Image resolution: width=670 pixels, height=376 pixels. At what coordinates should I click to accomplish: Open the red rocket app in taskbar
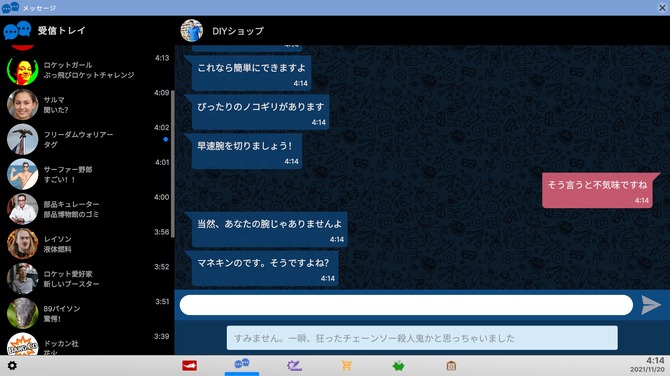[x=189, y=366]
